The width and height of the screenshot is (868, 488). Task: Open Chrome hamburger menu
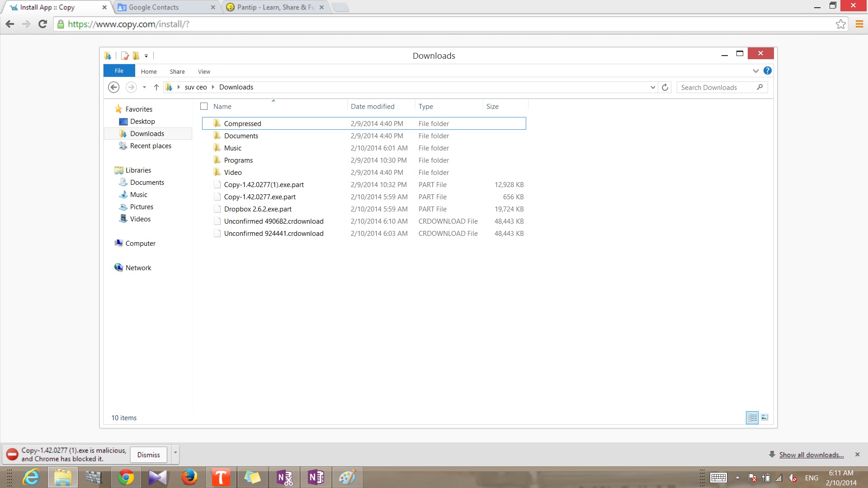859,24
